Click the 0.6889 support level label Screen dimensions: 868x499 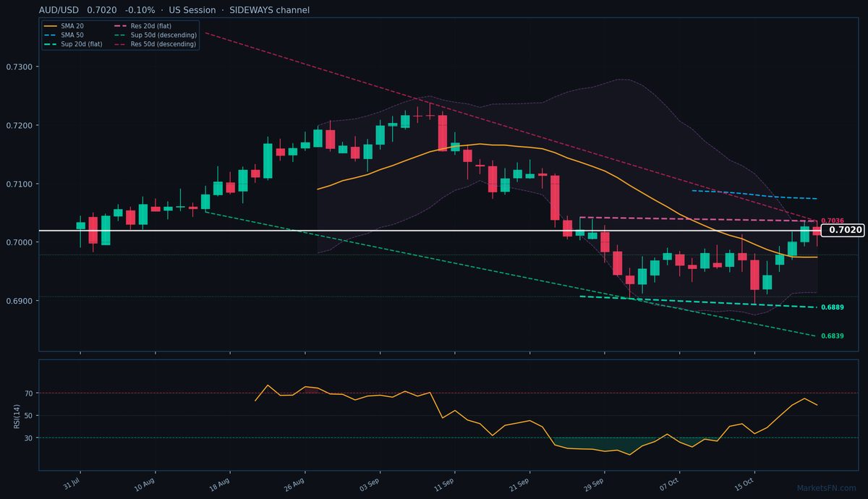coord(833,307)
